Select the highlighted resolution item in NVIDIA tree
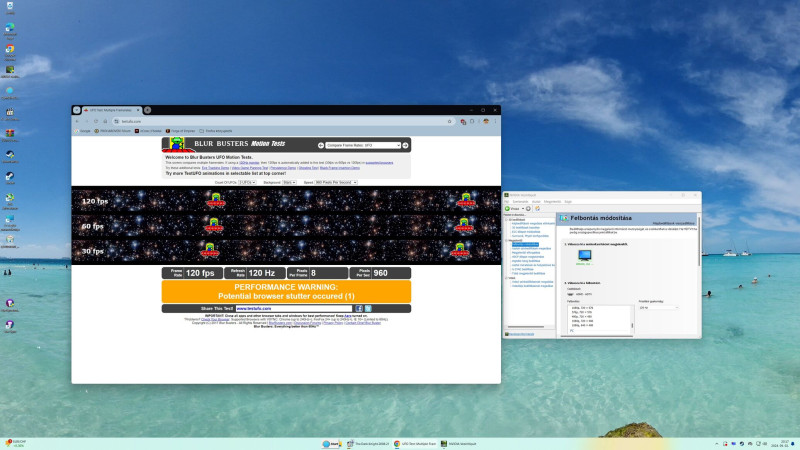The image size is (800, 450). click(526, 244)
